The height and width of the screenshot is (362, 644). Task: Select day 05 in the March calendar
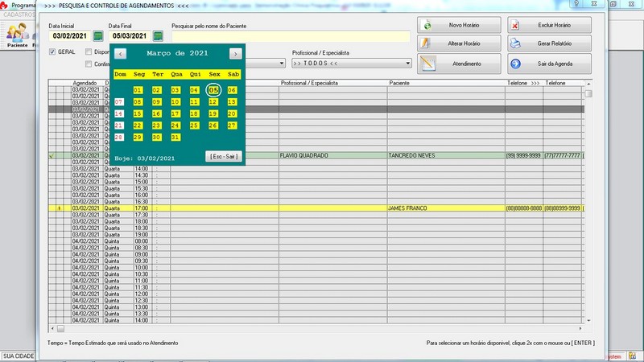[213, 90]
